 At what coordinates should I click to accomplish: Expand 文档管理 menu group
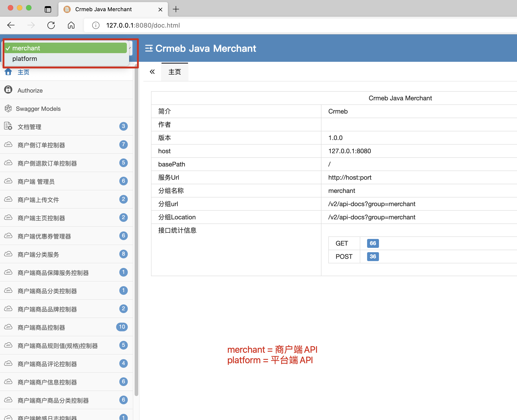66,127
